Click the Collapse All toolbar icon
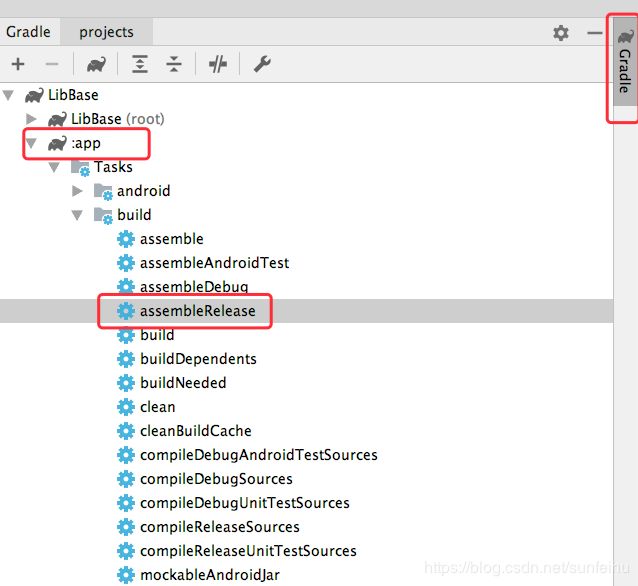 [x=174, y=64]
